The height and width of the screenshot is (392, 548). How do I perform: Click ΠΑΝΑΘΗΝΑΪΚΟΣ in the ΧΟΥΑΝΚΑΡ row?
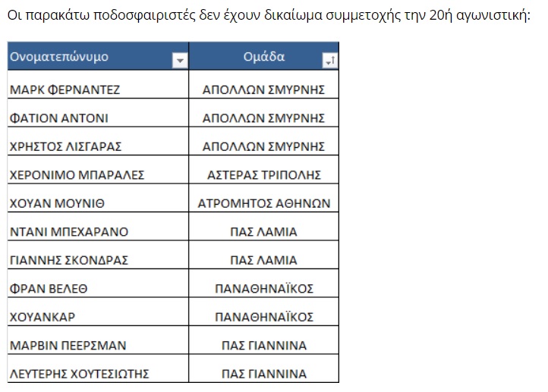[264, 312]
